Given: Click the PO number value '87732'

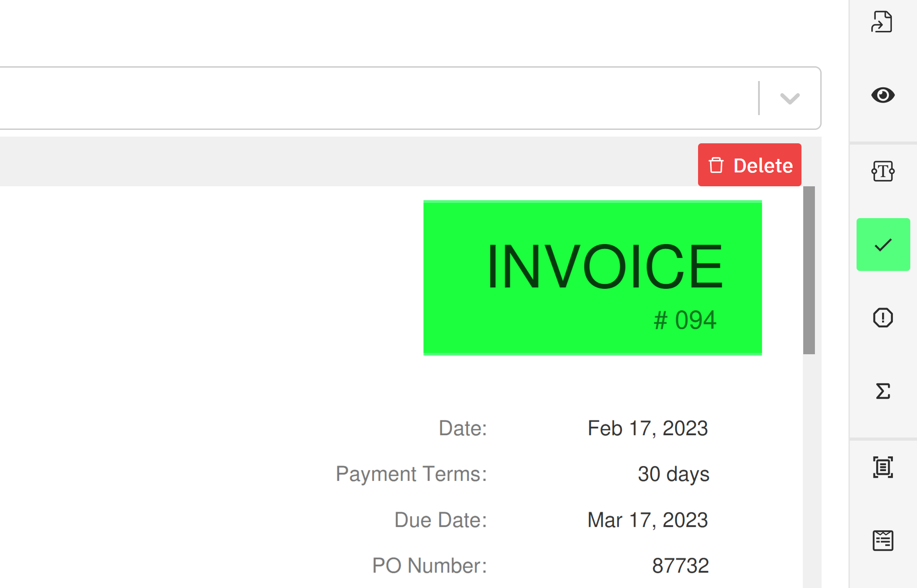Looking at the screenshot, I should [x=681, y=566].
